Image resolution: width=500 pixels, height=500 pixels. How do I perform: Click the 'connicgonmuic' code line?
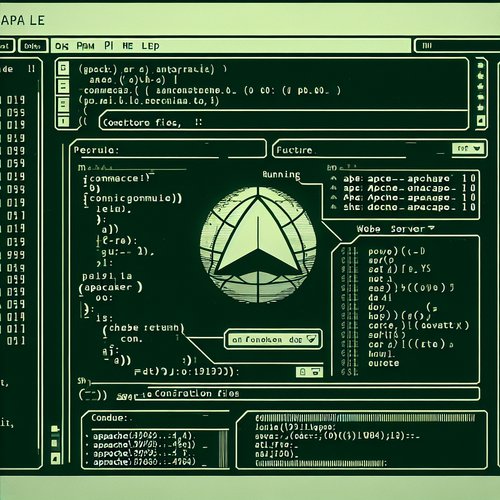click(132, 199)
